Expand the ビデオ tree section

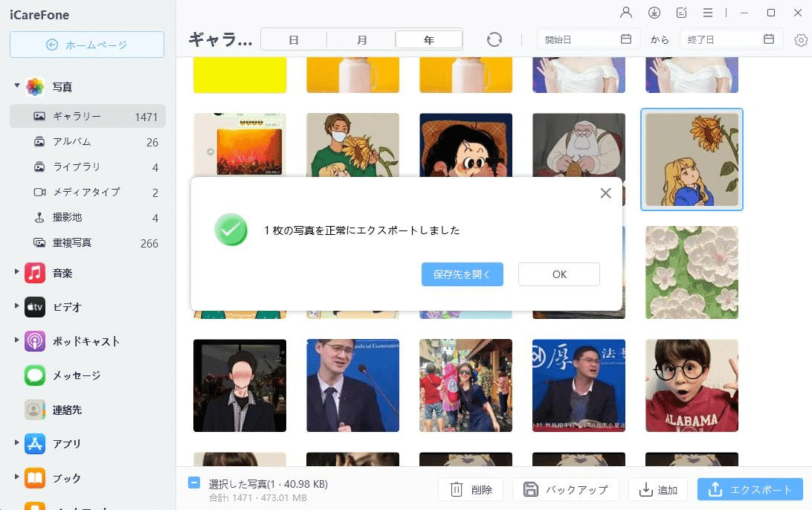pos(16,306)
